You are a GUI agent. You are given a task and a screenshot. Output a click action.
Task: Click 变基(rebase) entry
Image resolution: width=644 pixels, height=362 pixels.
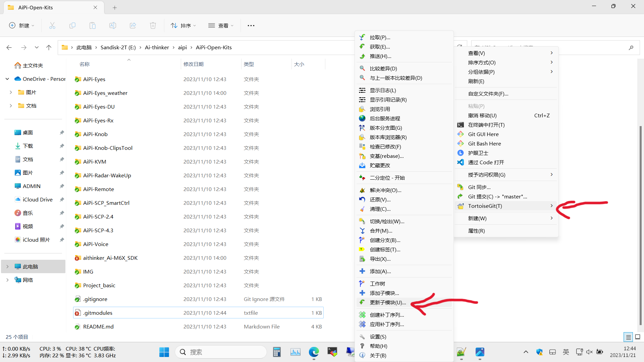[404, 156]
